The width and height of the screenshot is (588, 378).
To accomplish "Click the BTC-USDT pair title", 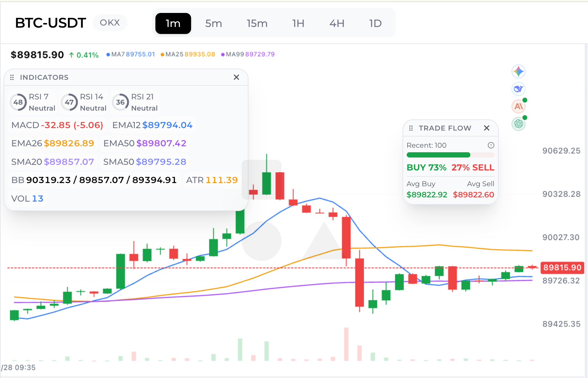I will 50,23.
